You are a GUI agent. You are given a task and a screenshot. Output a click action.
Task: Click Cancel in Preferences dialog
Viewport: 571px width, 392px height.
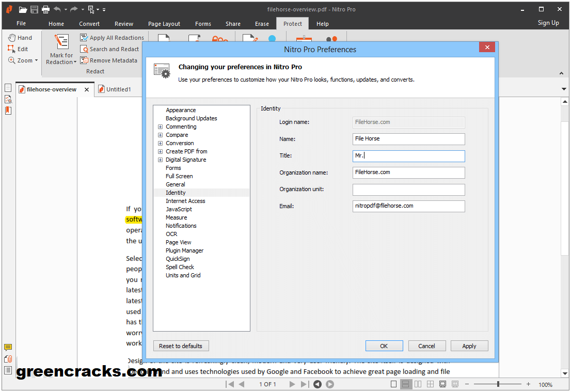click(427, 346)
